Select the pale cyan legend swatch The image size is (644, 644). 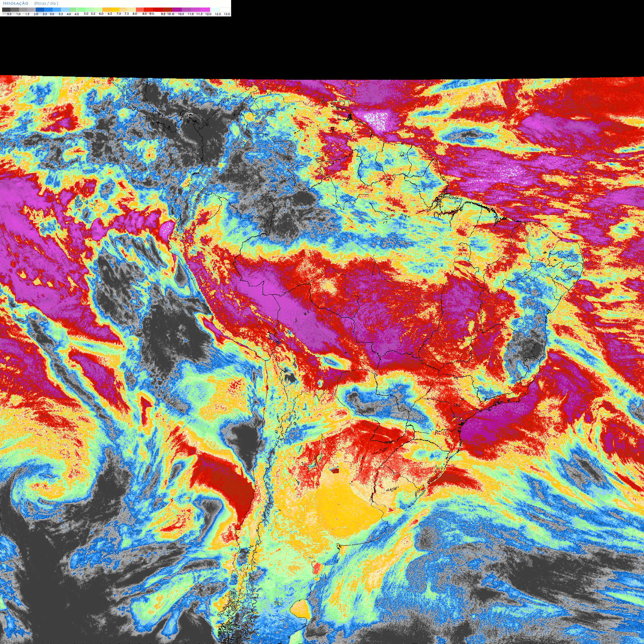[215, 10]
